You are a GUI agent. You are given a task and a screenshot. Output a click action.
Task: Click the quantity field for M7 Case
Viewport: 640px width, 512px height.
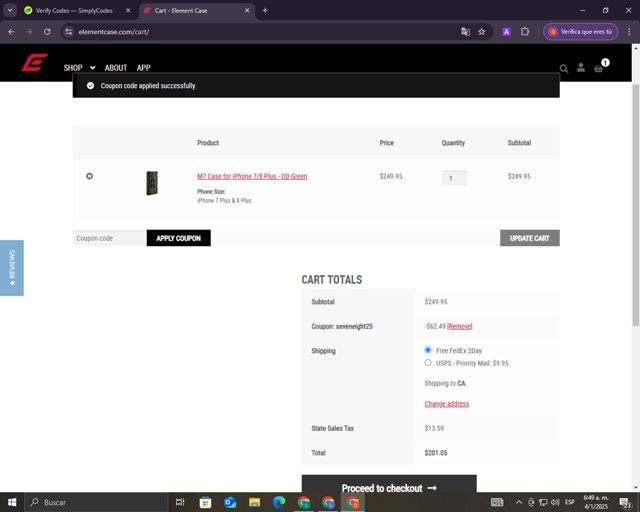454,178
